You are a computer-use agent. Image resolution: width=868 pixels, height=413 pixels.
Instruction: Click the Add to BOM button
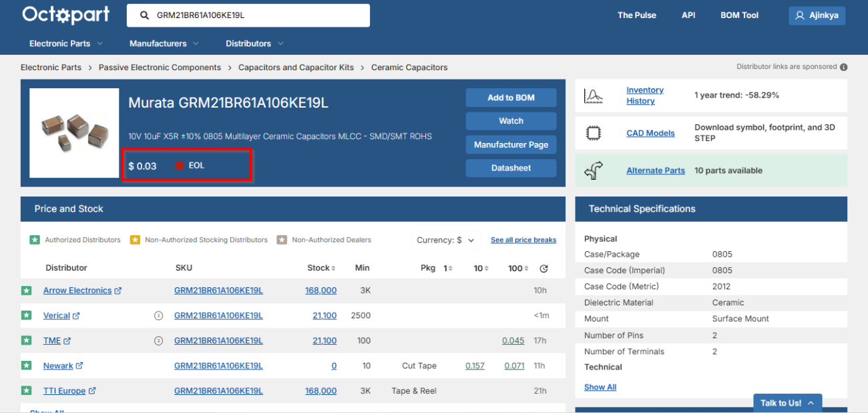point(511,98)
